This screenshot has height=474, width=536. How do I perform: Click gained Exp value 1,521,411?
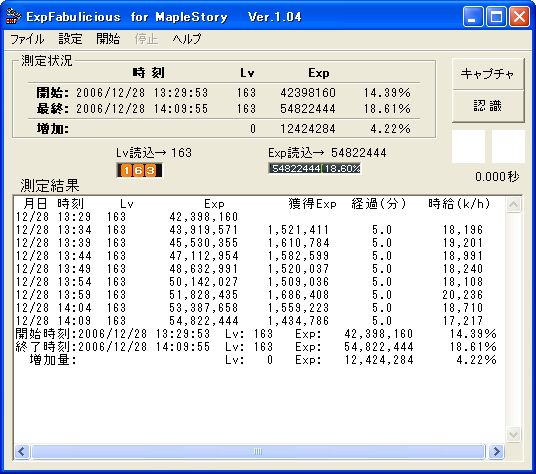pos(298,230)
